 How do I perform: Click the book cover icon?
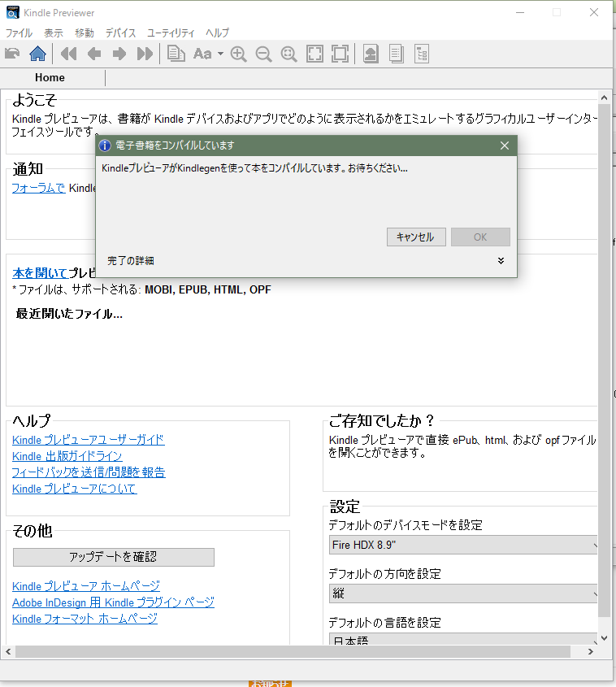[x=370, y=54]
